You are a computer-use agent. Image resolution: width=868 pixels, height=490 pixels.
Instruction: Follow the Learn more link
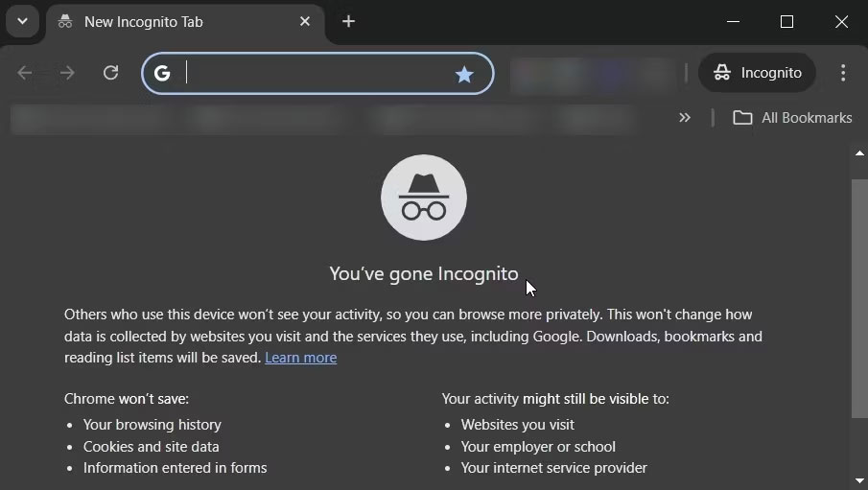tap(300, 358)
